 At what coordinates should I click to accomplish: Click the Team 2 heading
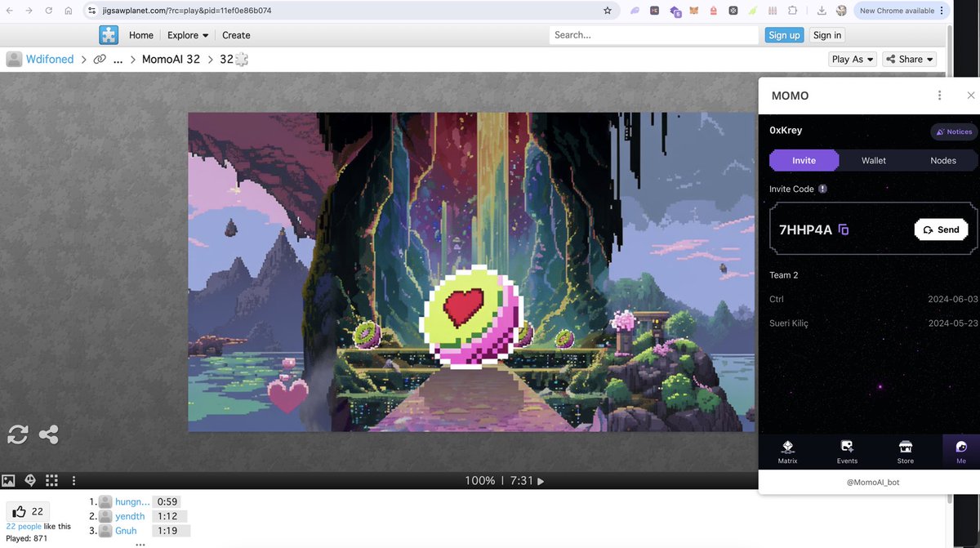pos(784,275)
